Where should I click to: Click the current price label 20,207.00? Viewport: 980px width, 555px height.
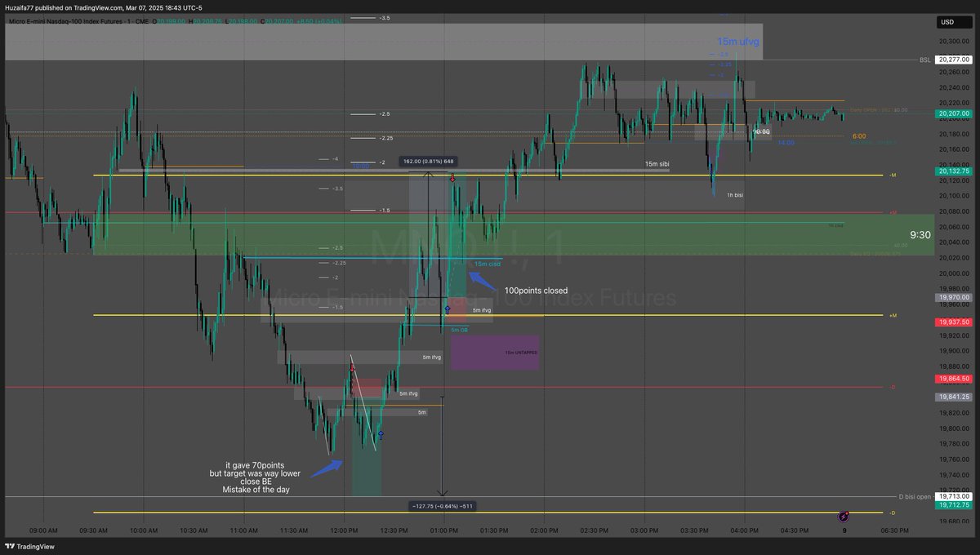[953, 113]
